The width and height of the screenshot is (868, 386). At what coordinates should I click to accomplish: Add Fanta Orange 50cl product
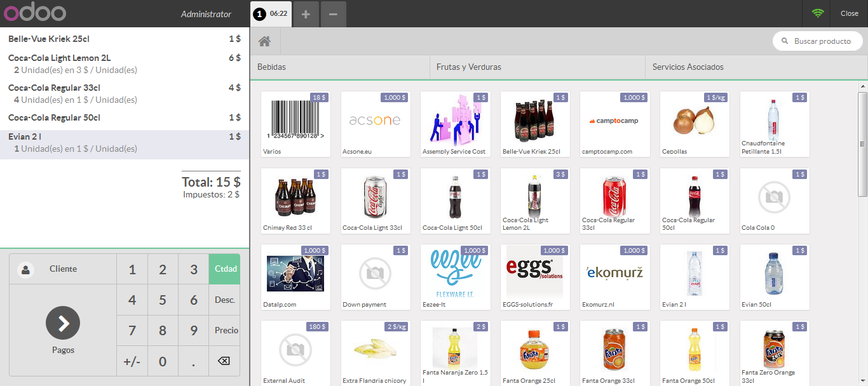[695, 353]
